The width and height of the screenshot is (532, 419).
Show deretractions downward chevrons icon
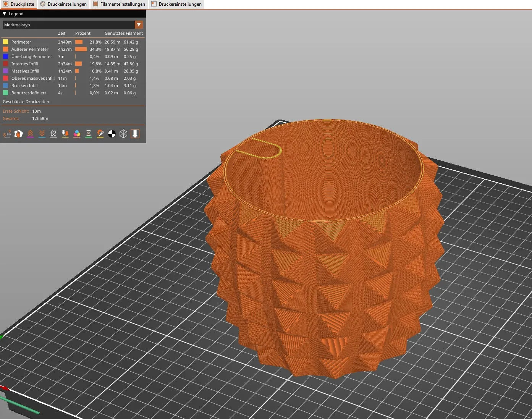click(x=42, y=134)
